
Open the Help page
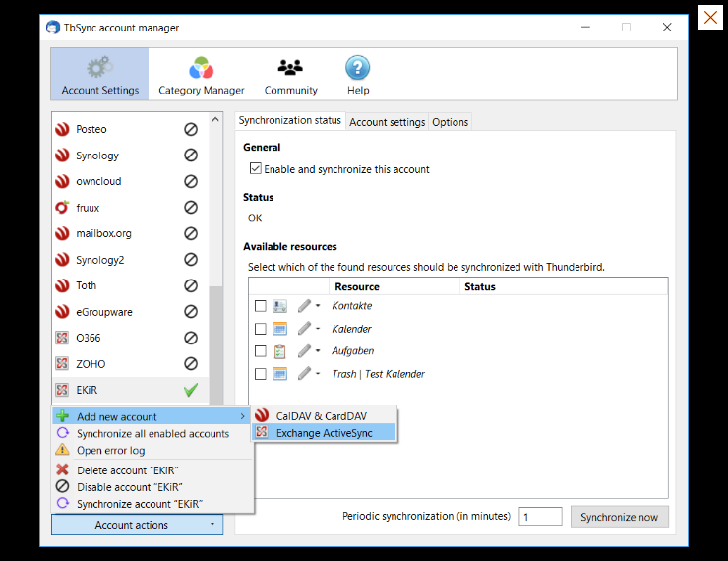pos(358,74)
